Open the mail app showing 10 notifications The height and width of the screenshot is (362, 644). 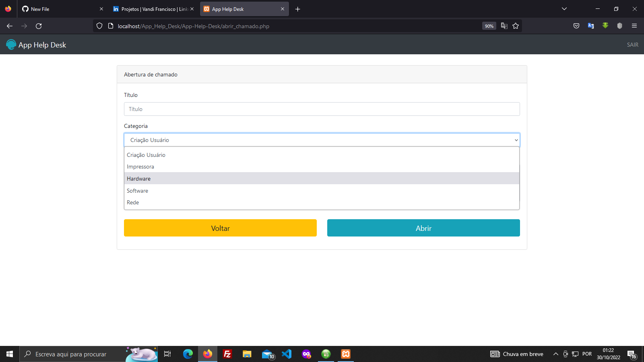[x=267, y=354]
